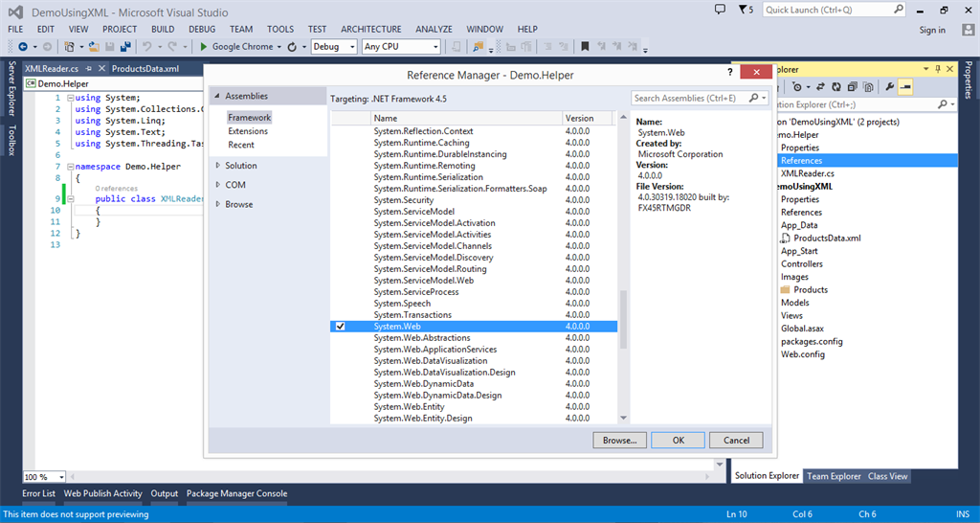Select Extensions under Assemblies
The width and height of the screenshot is (980, 523).
248,131
